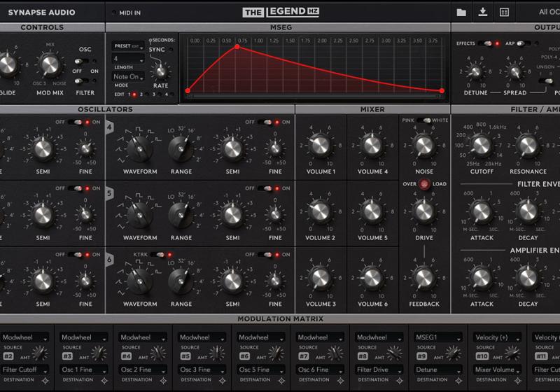Click the #10 modulation slot badge
Viewport: 560px width, 392px height.
(x=482, y=356)
